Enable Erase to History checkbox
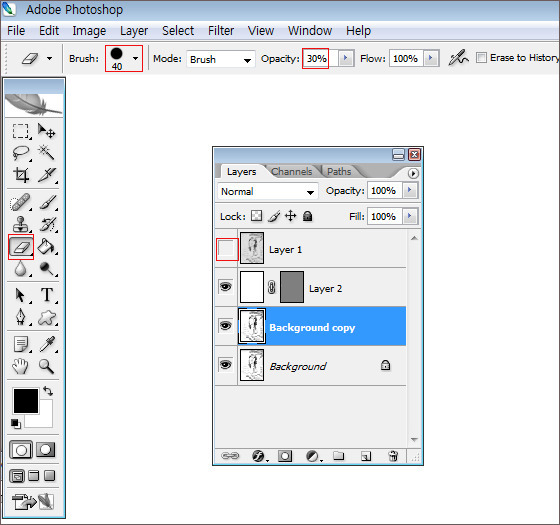560x525 pixels. [481, 58]
